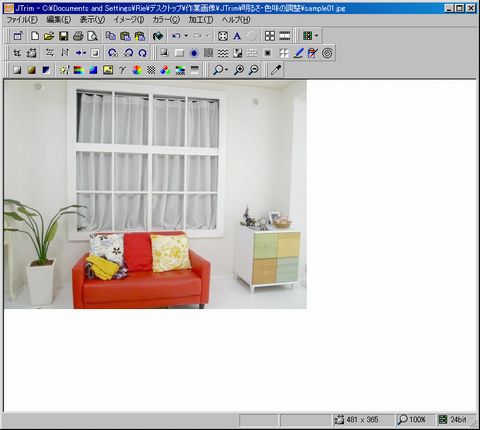Click the 24bit color depth status panel
This screenshot has height=430, width=480.
click(454, 420)
